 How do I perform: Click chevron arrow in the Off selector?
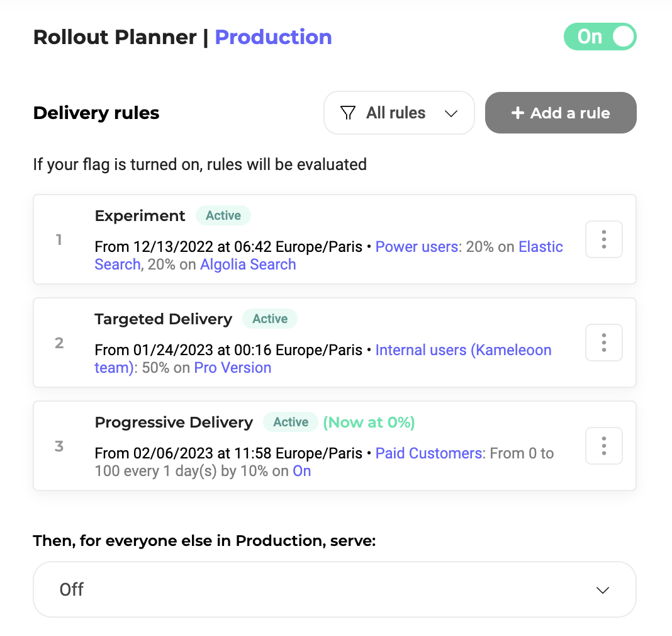602,590
